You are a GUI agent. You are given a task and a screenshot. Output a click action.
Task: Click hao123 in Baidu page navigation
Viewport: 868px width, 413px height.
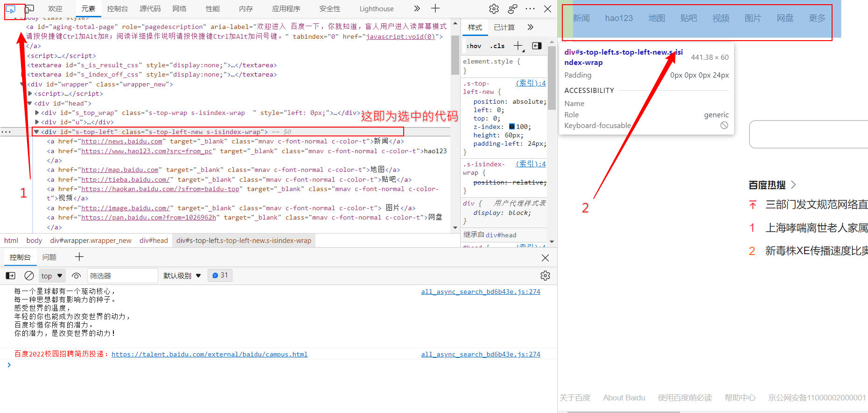619,18
